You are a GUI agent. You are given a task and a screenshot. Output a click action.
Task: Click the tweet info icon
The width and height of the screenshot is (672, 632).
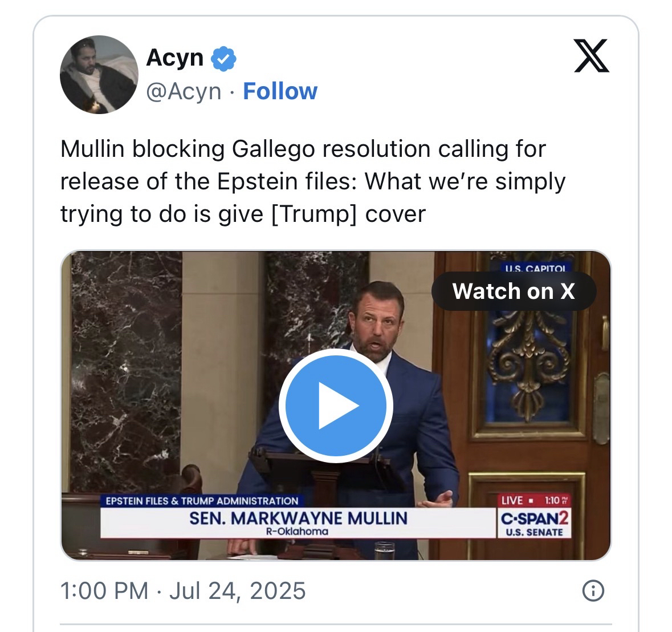[593, 591]
